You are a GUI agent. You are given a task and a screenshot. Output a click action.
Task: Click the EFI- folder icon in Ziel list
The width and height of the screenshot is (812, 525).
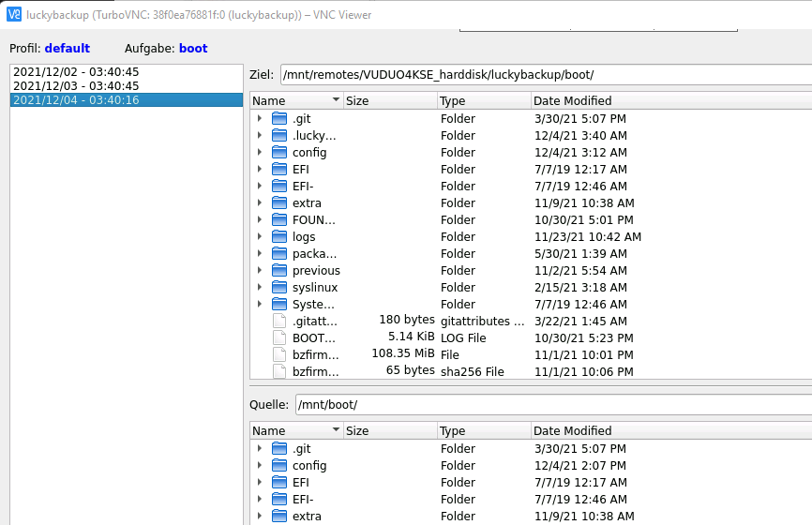click(x=279, y=186)
